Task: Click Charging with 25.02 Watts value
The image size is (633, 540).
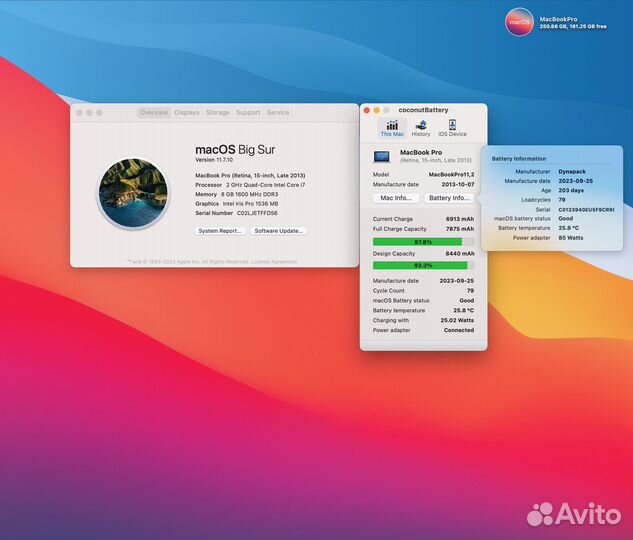Action: (457, 320)
